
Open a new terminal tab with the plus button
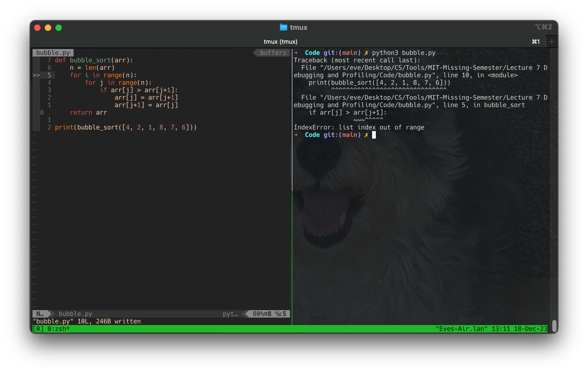[x=552, y=41]
